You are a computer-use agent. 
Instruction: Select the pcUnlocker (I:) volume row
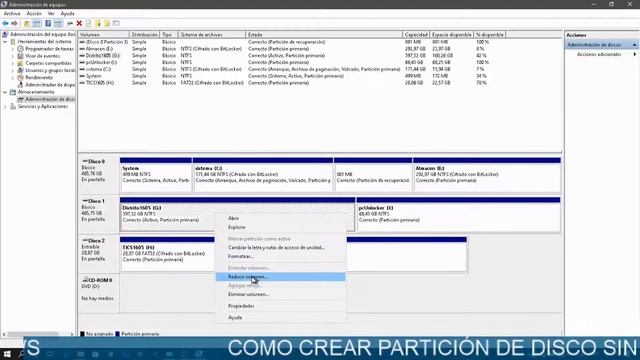pos(292,62)
